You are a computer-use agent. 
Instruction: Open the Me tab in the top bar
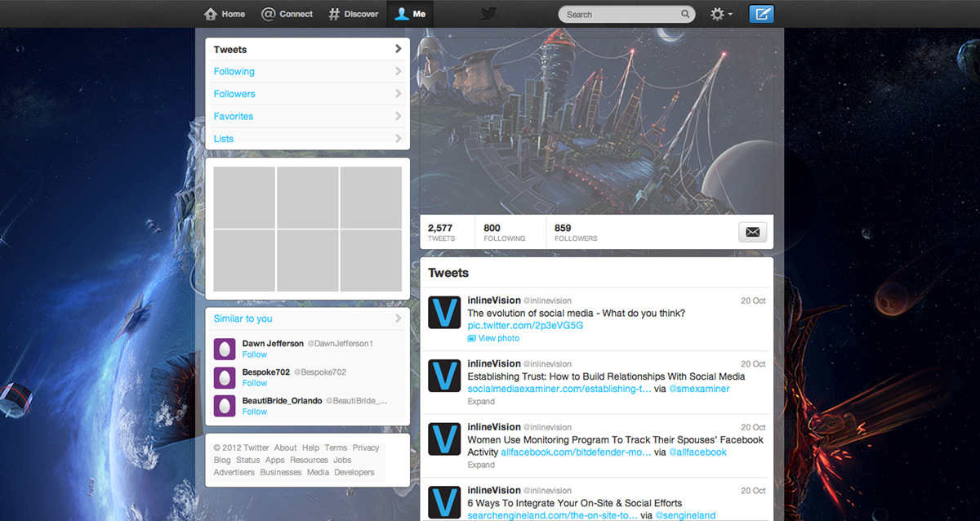coord(411,14)
